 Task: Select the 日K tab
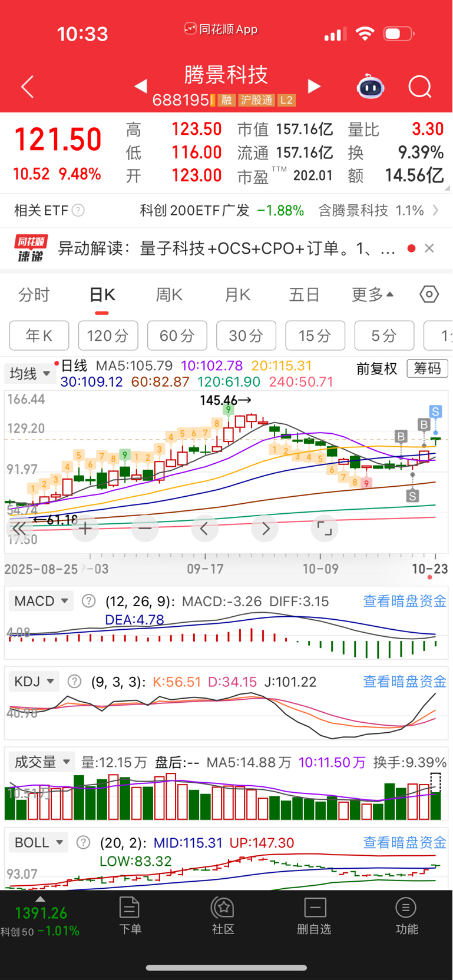[102, 294]
